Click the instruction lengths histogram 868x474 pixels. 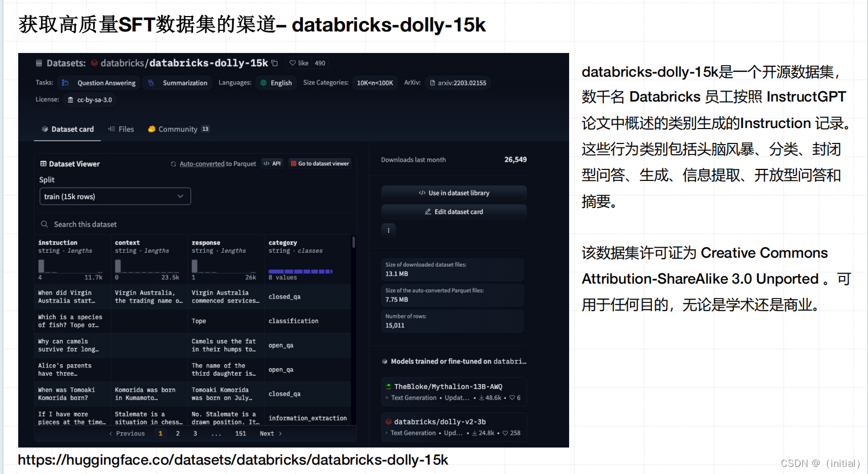tap(70, 266)
